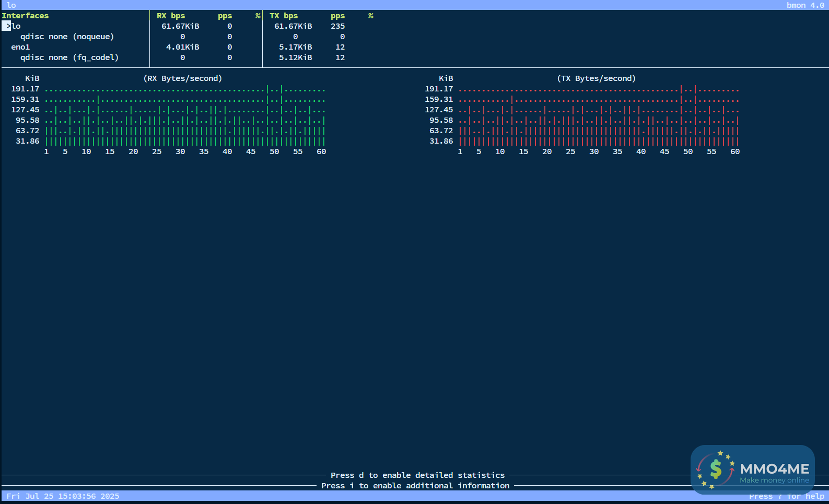Click the lo RX rate value 61.67KiB

(x=180, y=26)
